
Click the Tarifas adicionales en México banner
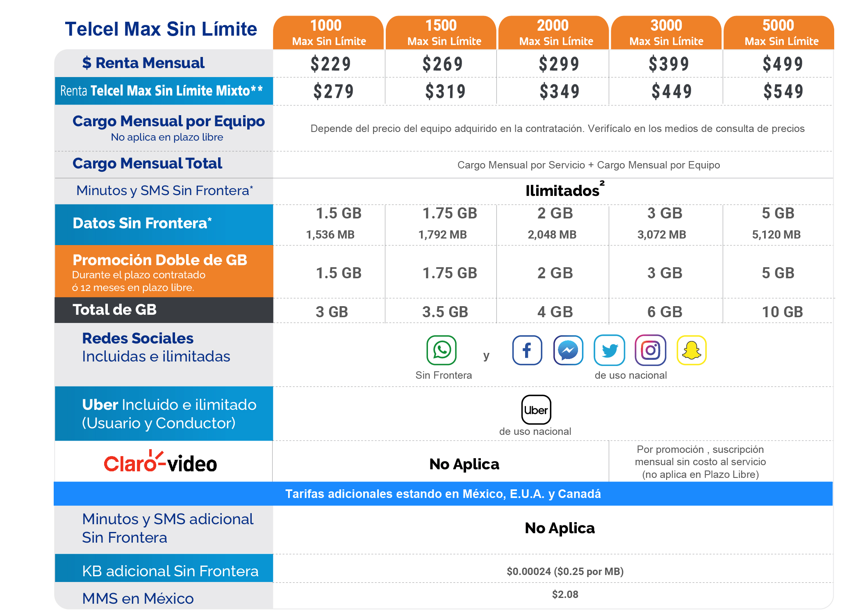pyautogui.click(x=442, y=494)
